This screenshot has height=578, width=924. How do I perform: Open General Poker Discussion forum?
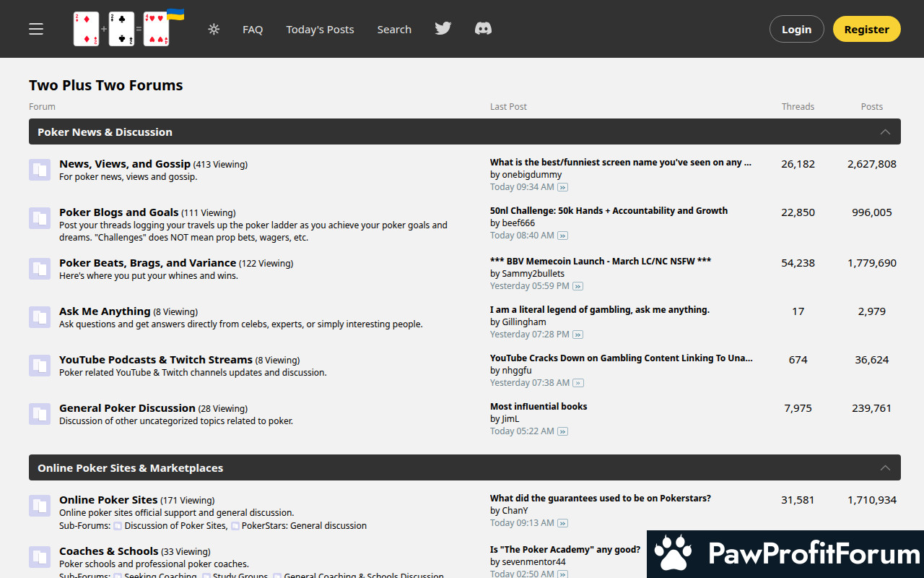tap(127, 408)
